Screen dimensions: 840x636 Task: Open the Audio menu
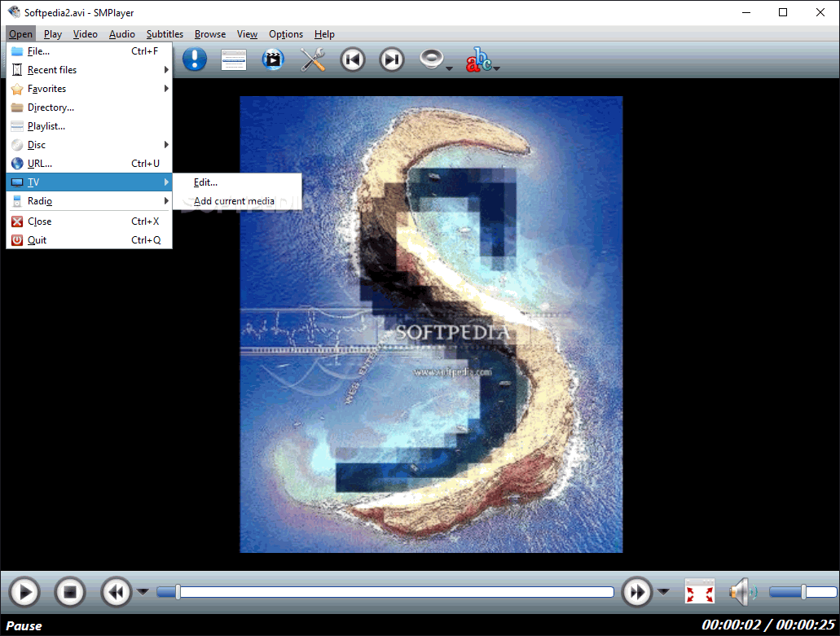[121, 33]
